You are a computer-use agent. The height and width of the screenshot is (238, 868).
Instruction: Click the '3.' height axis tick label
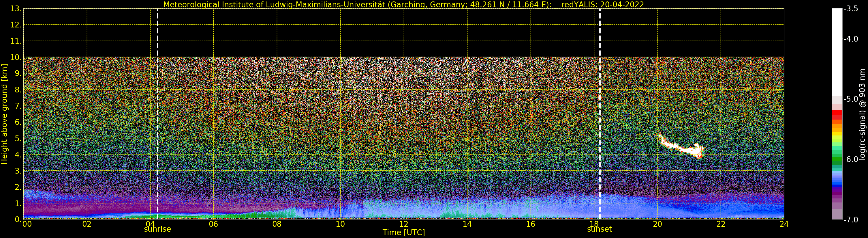18,171
